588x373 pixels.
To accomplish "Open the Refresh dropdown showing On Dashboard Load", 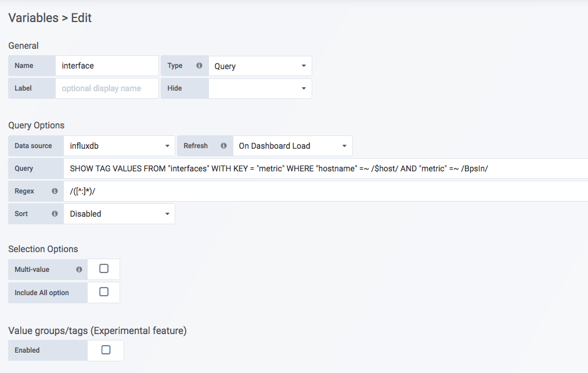I will point(292,146).
